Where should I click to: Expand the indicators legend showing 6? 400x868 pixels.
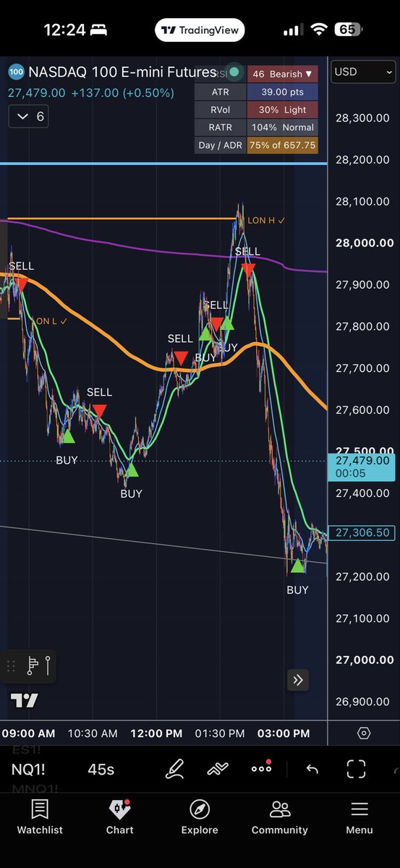point(28,116)
